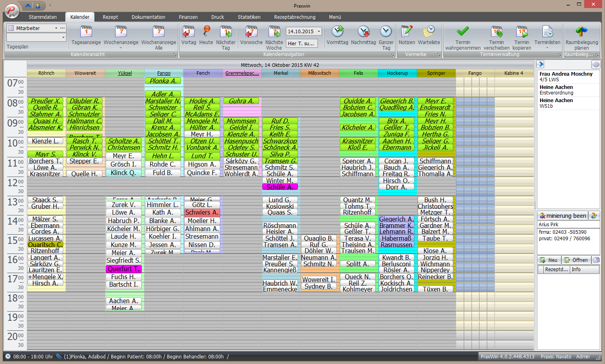
Task: Select the Quaritsch C. appointment
Action: 45,245
